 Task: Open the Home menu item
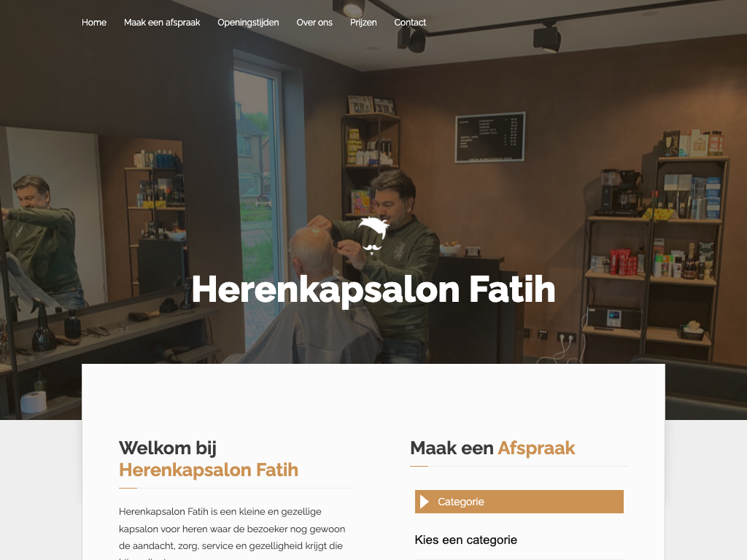(94, 23)
